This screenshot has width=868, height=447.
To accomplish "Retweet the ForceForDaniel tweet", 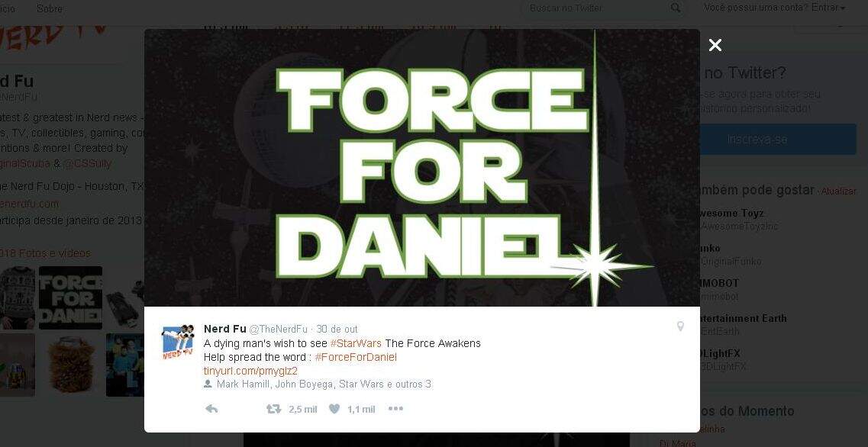I will point(273,409).
